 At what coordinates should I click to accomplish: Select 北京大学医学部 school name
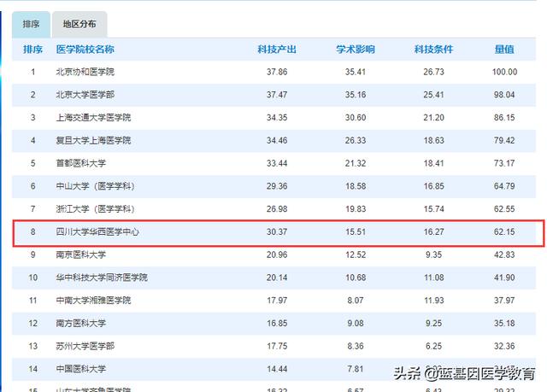[85, 95]
